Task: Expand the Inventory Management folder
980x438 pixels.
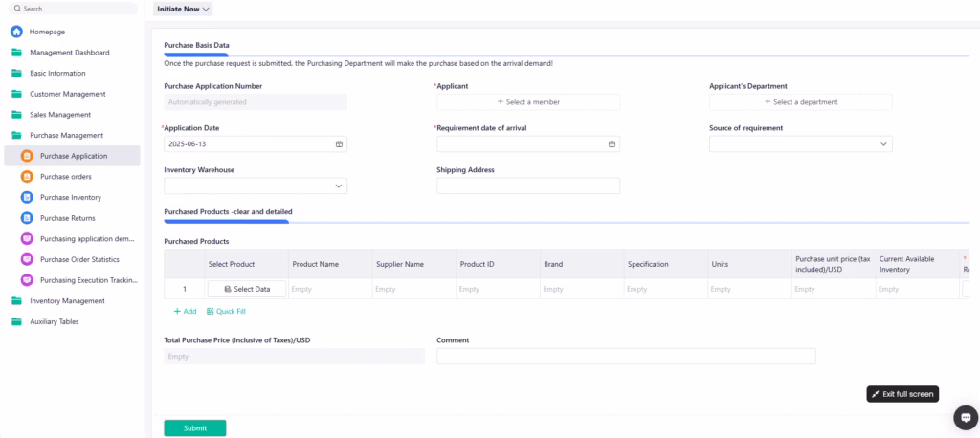Action: coord(65,301)
